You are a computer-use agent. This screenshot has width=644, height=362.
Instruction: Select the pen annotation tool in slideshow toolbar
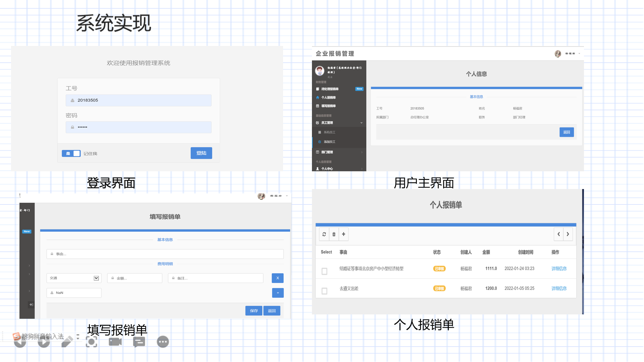(x=67, y=342)
